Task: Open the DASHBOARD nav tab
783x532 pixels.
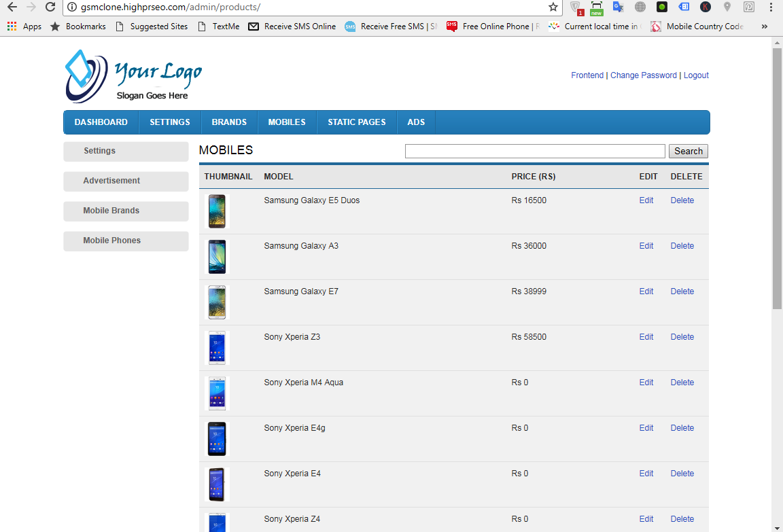Action: click(x=101, y=122)
